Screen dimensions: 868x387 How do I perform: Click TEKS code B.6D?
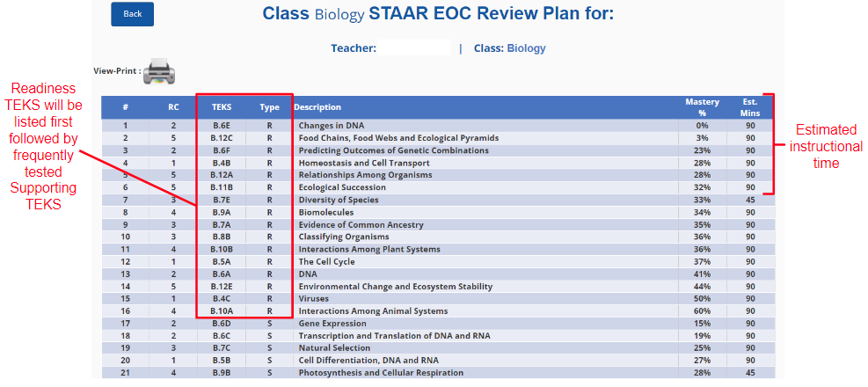(x=222, y=324)
